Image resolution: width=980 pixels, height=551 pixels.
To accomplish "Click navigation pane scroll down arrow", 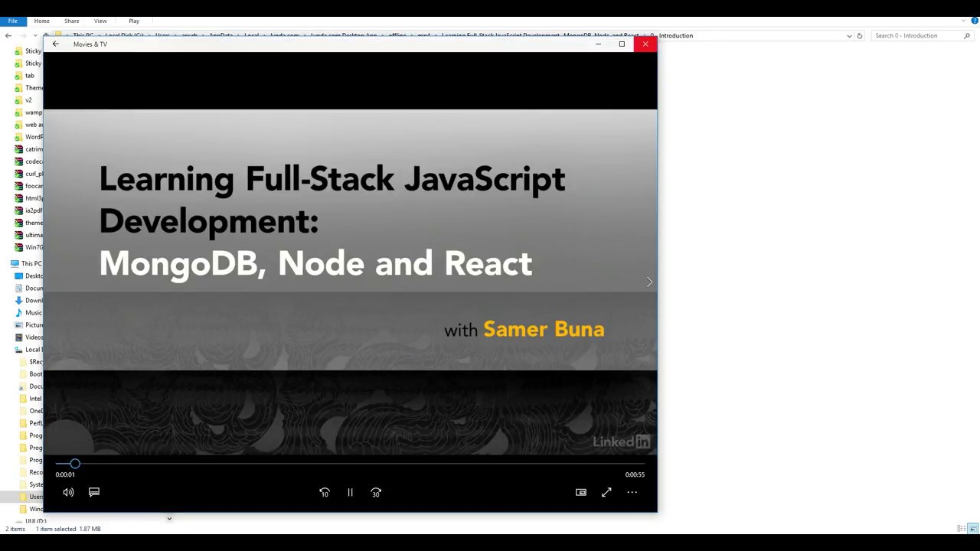I will (169, 519).
